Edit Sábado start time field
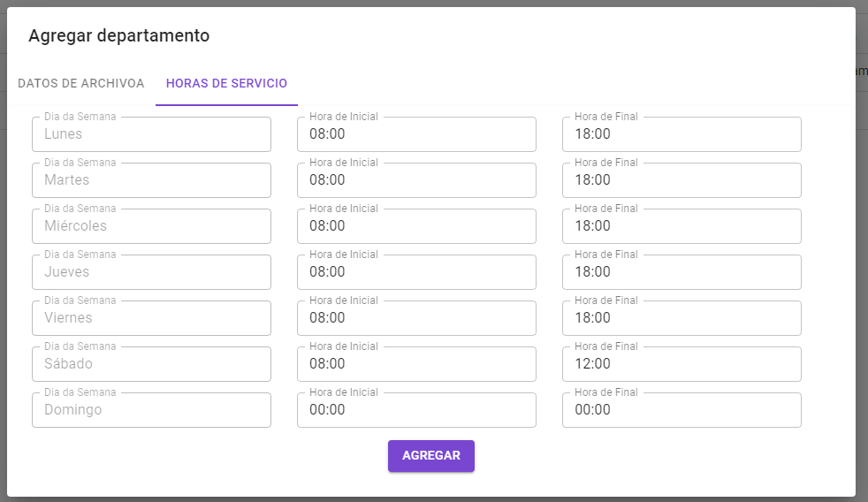The width and height of the screenshot is (868, 502). click(x=416, y=363)
